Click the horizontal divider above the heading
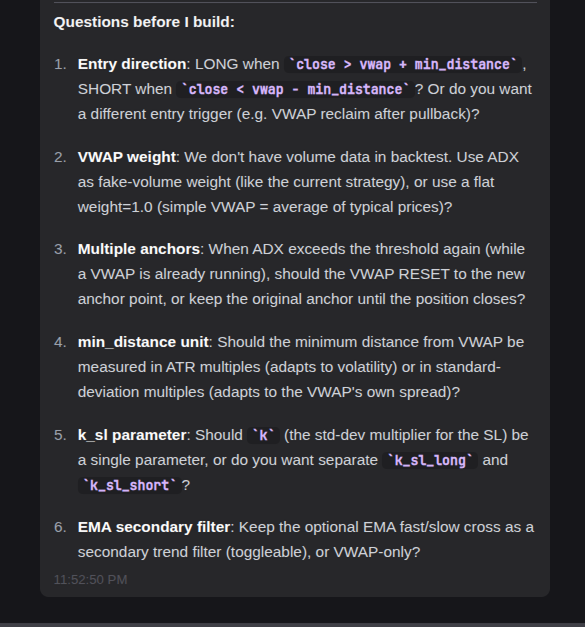Image resolution: width=585 pixels, height=627 pixels. point(295,2)
